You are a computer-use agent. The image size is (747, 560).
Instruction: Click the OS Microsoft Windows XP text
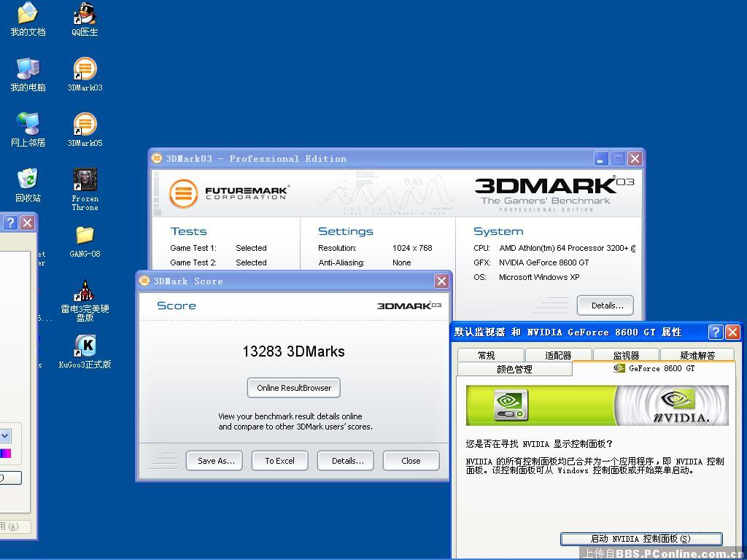[x=539, y=277]
